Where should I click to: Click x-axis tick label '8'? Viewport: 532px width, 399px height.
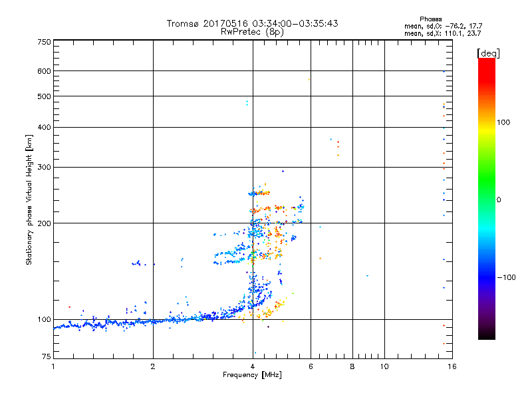point(352,366)
